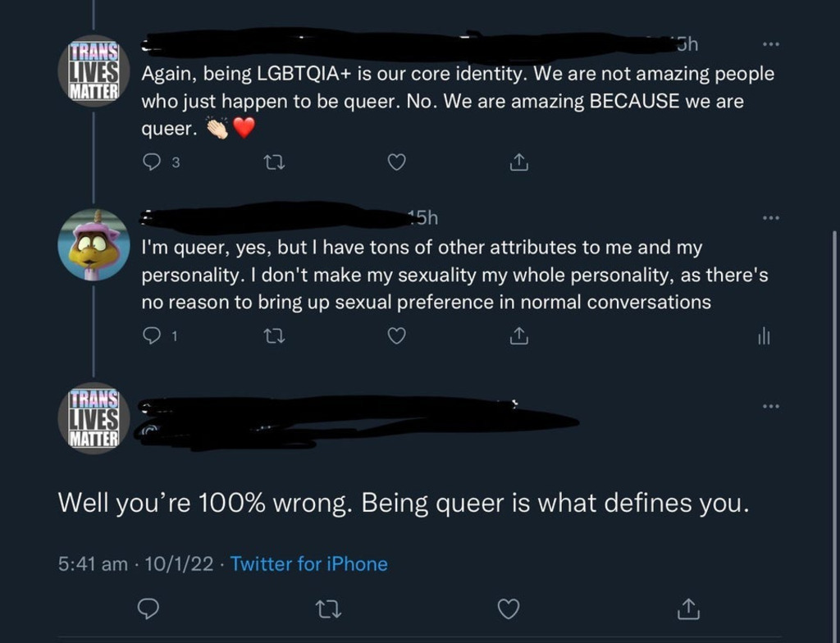
Task: Open more options on the second tweet
Action: [770, 217]
